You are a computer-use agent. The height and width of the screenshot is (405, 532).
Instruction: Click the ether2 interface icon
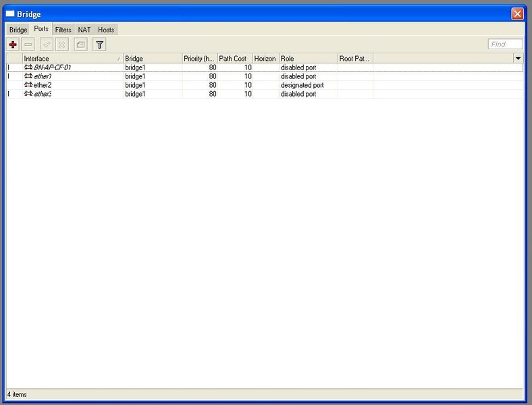point(28,85)
